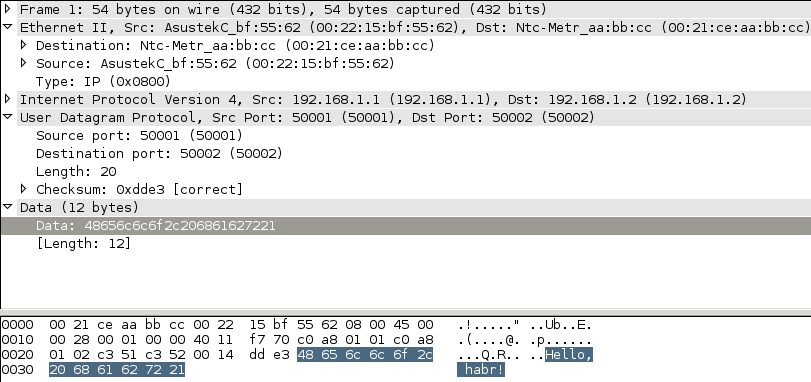
Task: Click highlighted hex byte 6f
Action: click(401, 355)
